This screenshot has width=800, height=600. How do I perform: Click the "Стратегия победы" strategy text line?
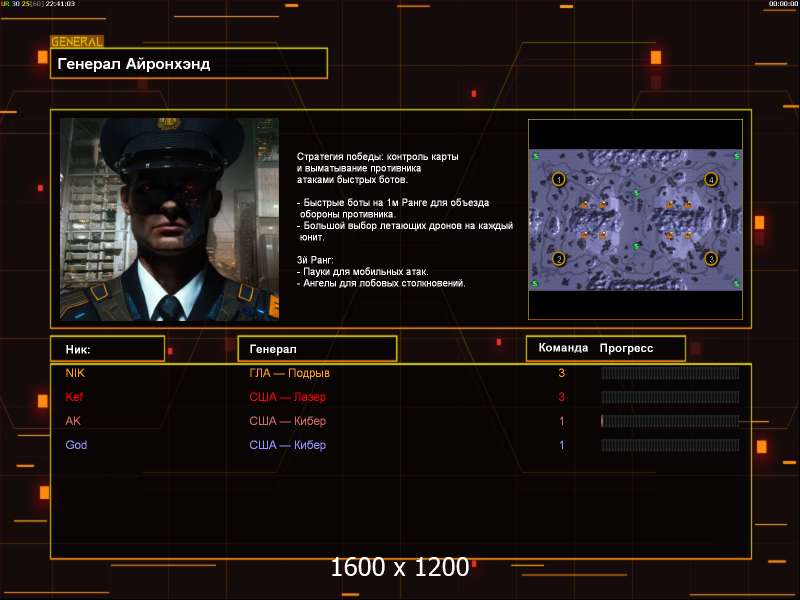coord(378,157)
